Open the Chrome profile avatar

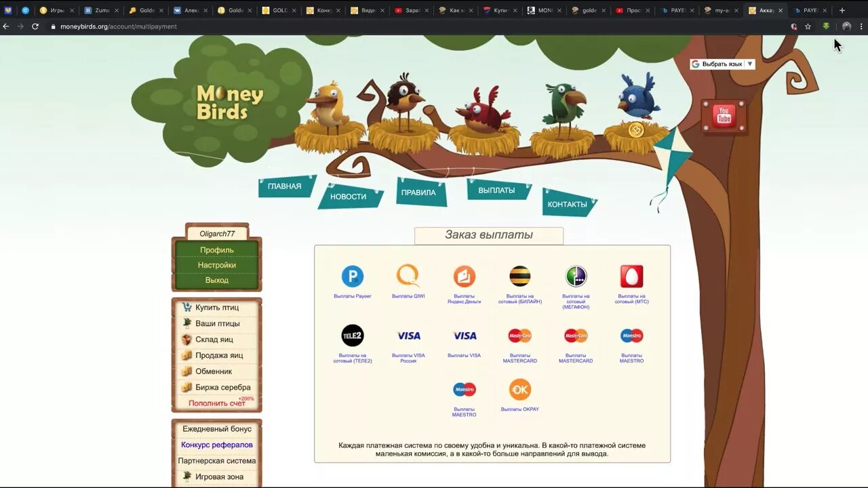coord(846,26)
